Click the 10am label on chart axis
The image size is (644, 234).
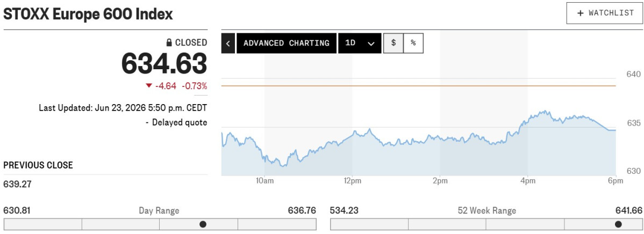(x=264, y=181)
